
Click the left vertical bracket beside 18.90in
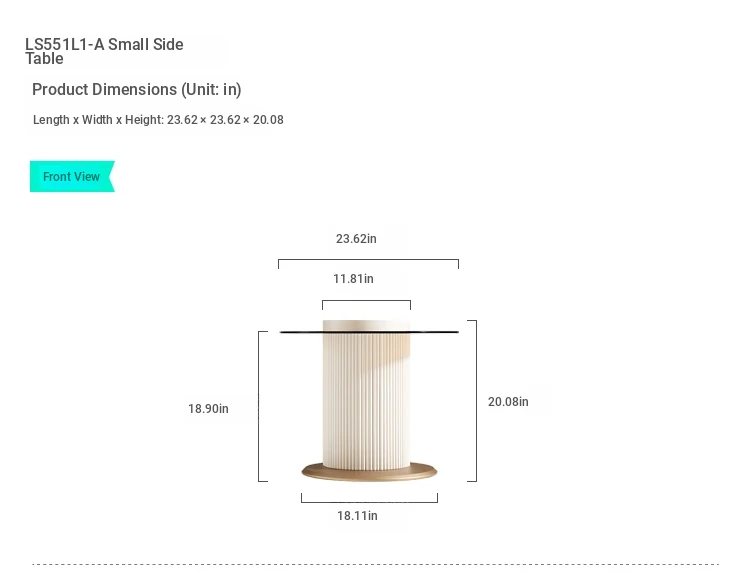click(x=263, y=406)
